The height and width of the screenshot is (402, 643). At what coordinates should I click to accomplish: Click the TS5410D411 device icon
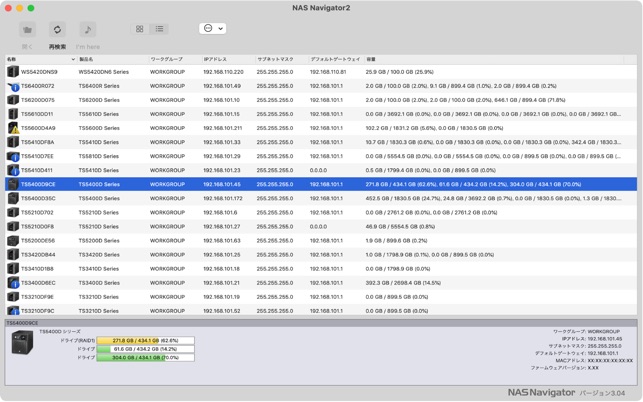[x=13, y=170]
